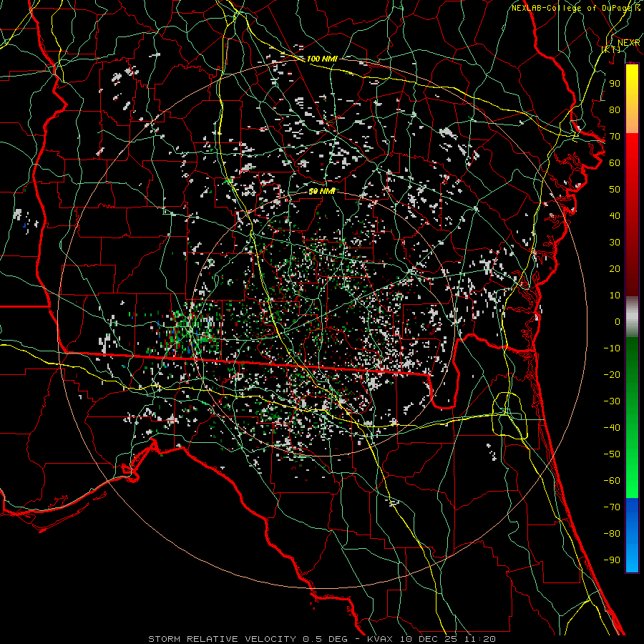Click the "40" value on the velocity scale

pos(615,216)
